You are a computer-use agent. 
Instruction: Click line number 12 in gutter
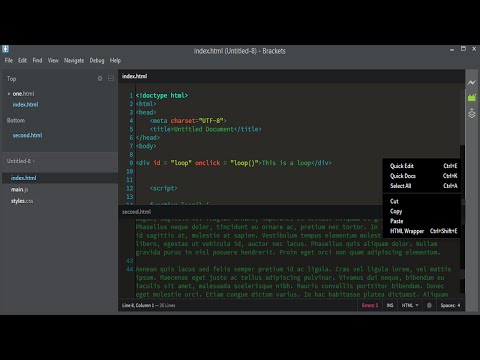130,188
